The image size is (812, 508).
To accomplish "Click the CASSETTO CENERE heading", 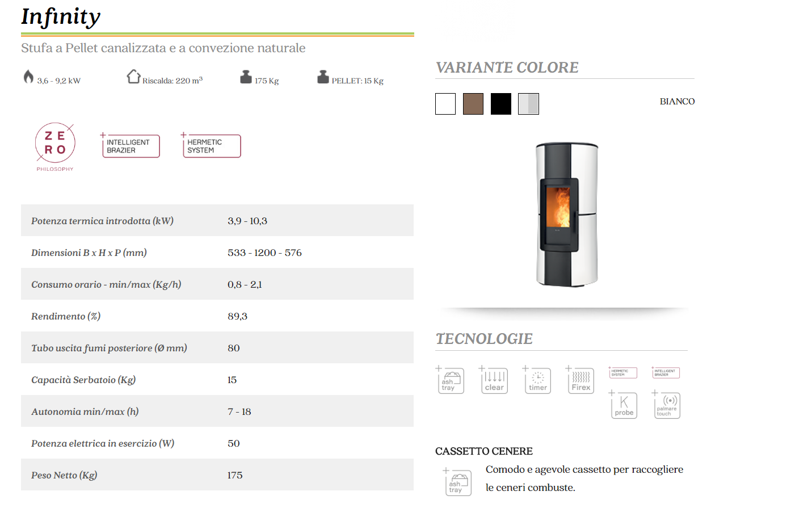I will 484,451.
